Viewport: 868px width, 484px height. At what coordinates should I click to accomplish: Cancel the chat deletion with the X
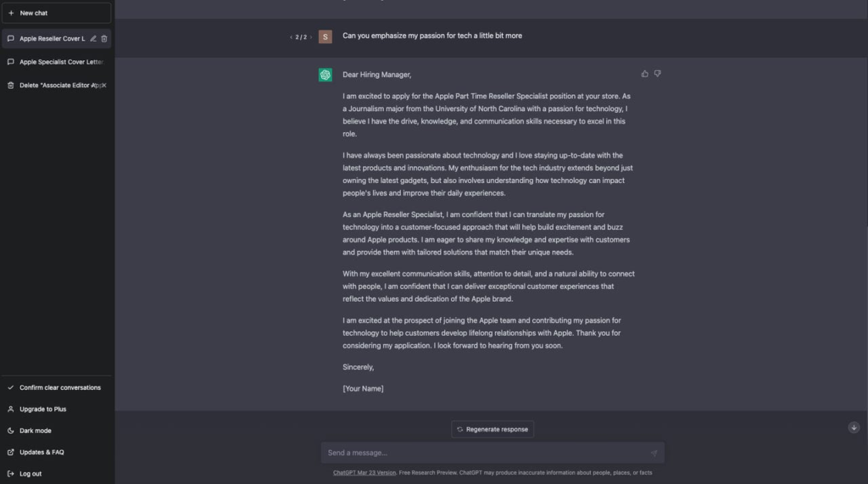[x=104, y=85]
